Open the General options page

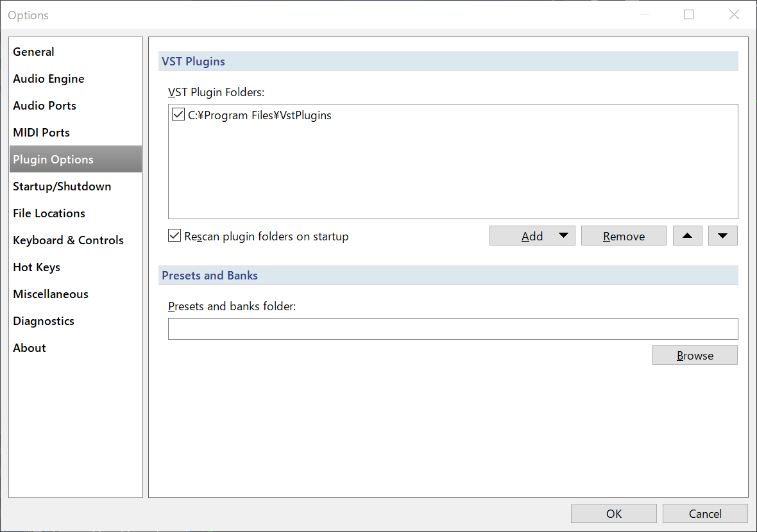tap(33, 52)
